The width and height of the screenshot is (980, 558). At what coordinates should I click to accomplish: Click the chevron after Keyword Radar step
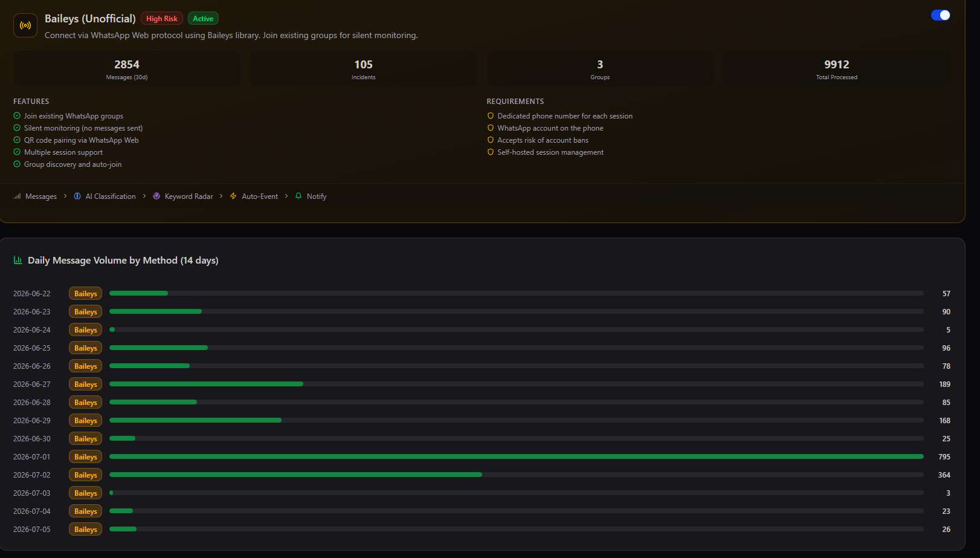[221, 196]
